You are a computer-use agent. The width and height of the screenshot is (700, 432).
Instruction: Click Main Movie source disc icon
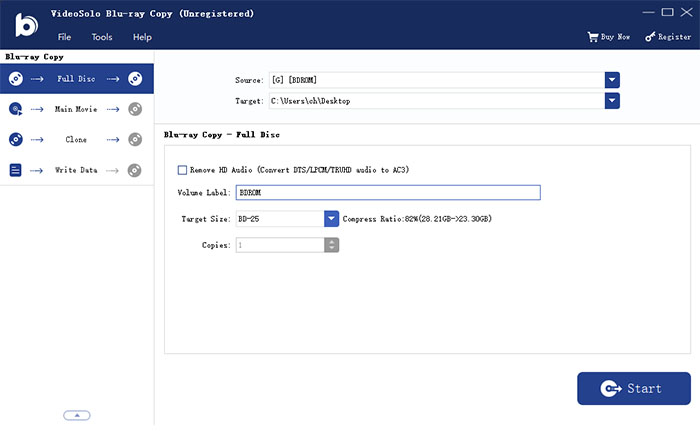pyautogui.click(x=16, y=109)
